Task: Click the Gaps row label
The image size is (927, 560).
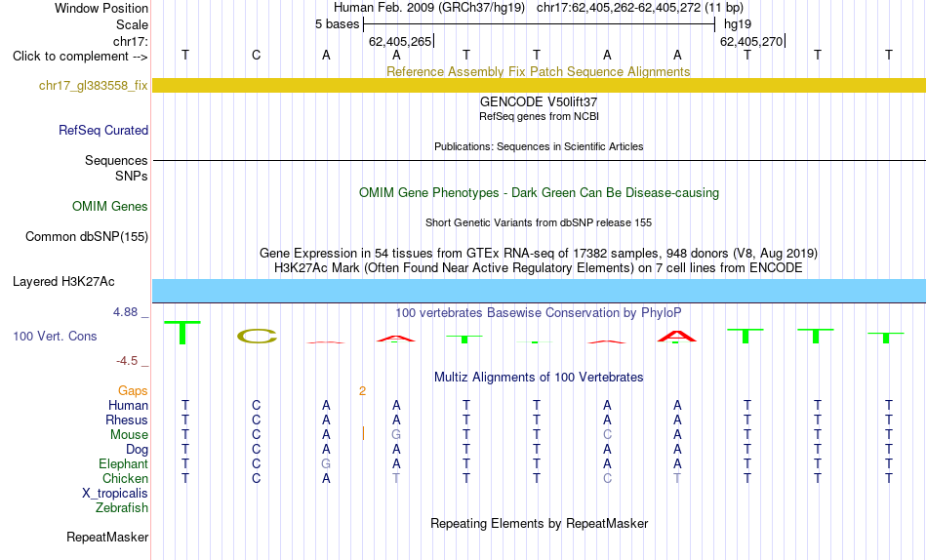Action: click(133, 391)
